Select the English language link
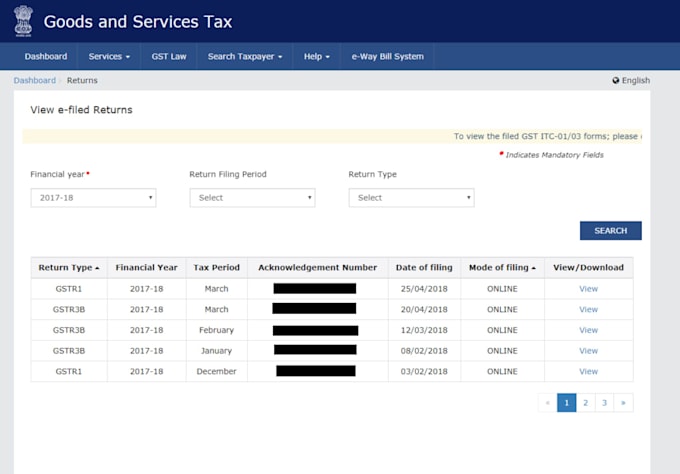680x474 pixels. pos(636,80)
